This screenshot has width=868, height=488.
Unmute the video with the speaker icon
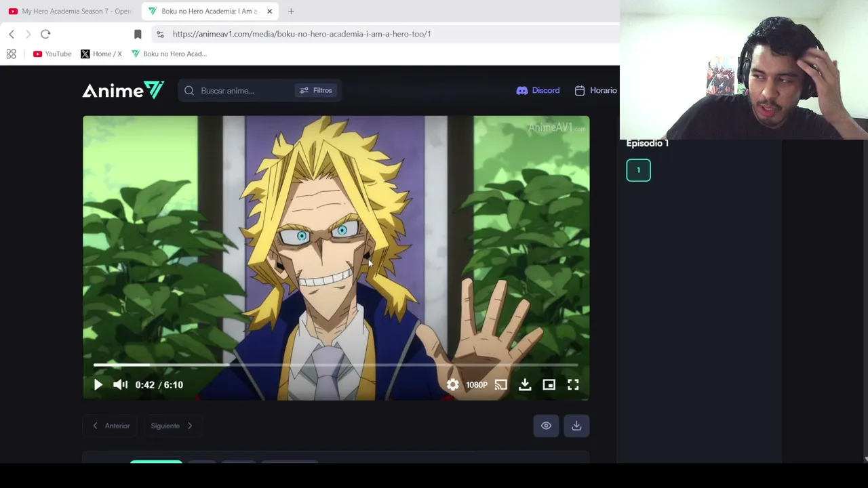pyautogui.click(x=120, y=384)
